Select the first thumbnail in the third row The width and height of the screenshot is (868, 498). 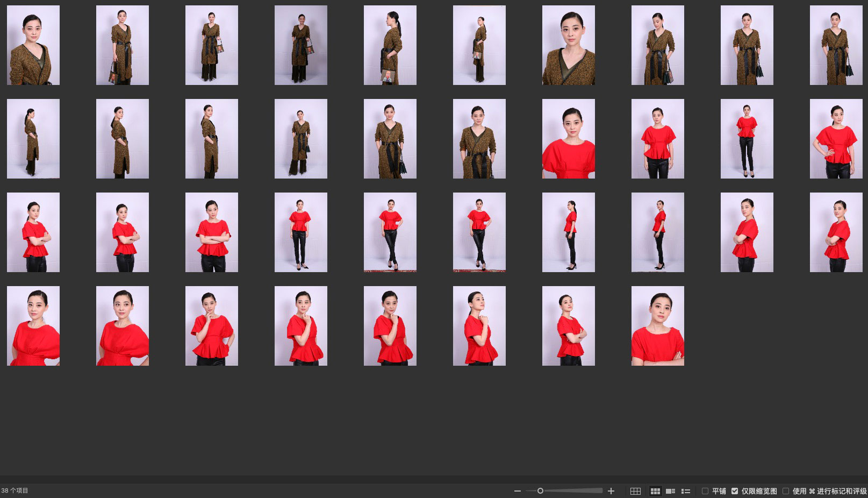pos(33,232)
